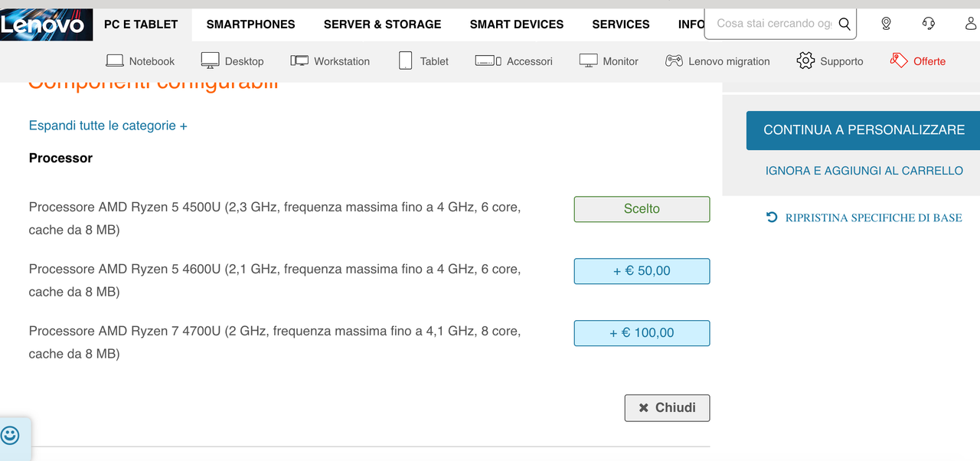Close the Processor panel with Chiudi
Screen dimensions: 980x461
(x=667, y=408)
